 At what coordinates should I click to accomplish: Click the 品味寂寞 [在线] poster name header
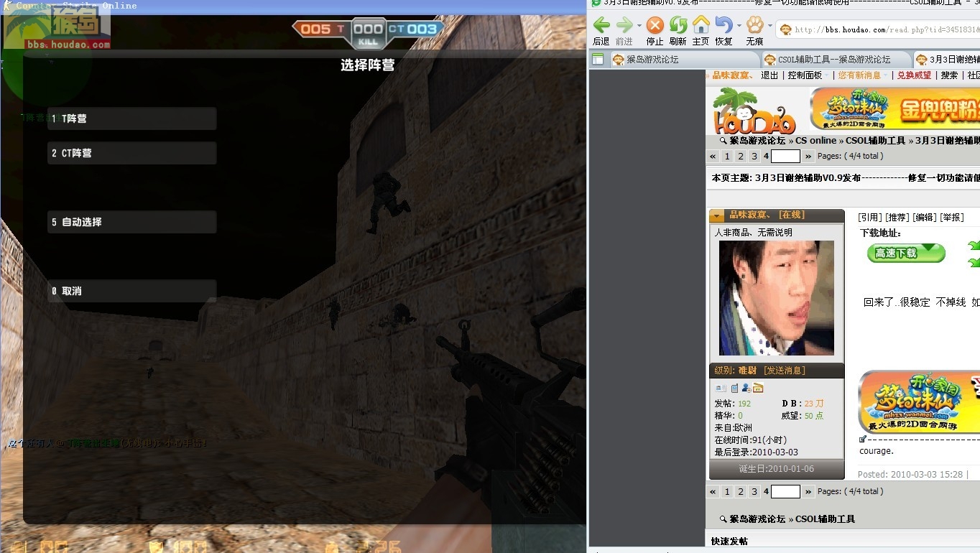(x=767, y=215)
